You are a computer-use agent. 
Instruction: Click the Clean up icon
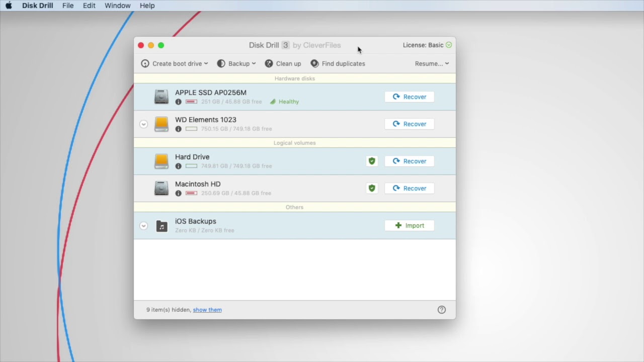[x=269, y=63]
